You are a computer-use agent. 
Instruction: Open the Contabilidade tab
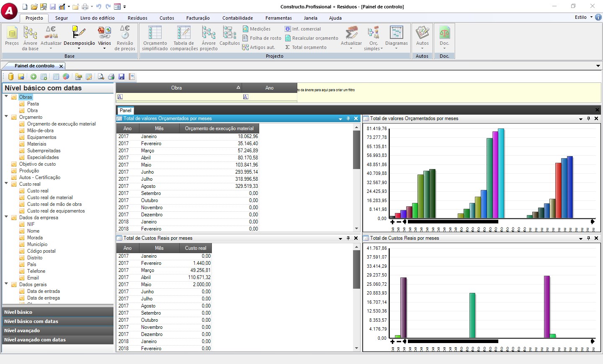pyautogui.click(x=238, y=18)
